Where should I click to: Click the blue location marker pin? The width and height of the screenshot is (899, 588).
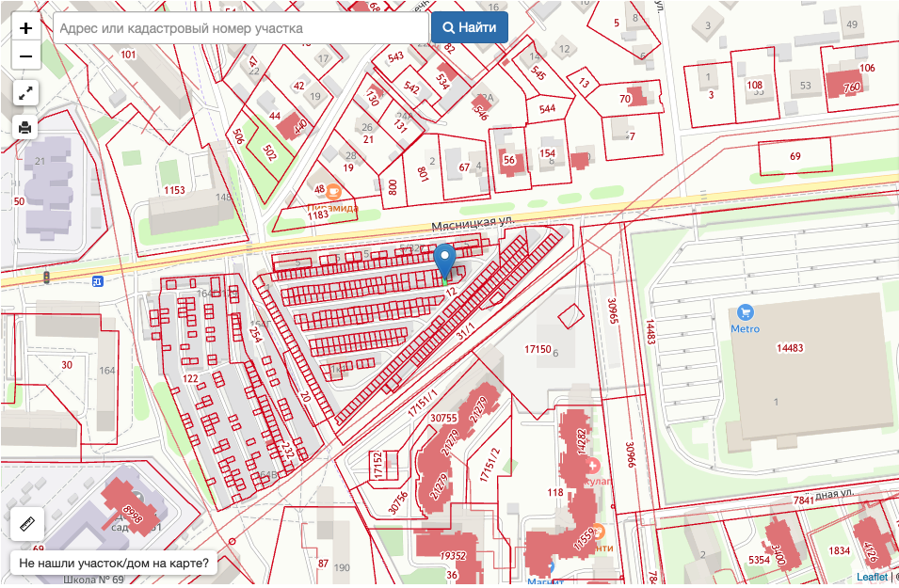click(445, 260)
